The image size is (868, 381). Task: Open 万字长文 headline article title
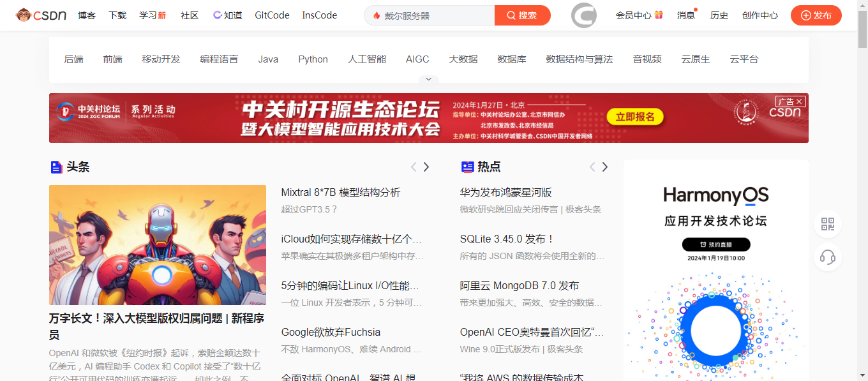point(156,326)
